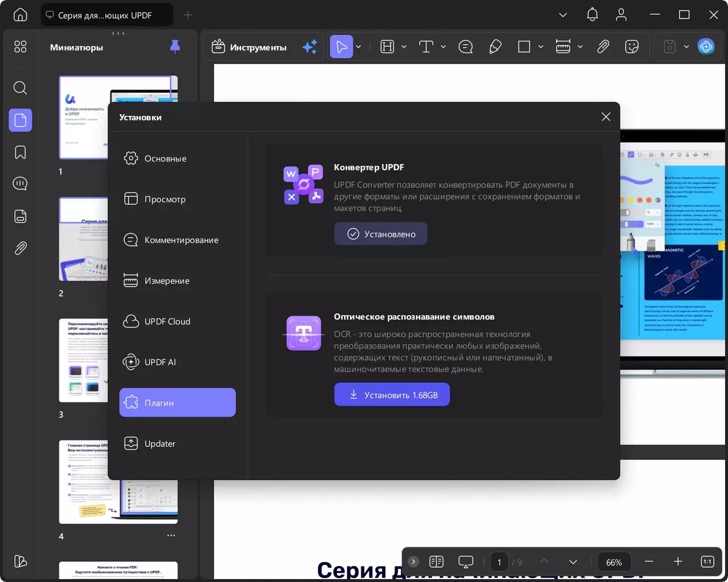Close the Установки dialog
Image resolution: width=728 pixels, height=582 pixels.
pos(606,117)
